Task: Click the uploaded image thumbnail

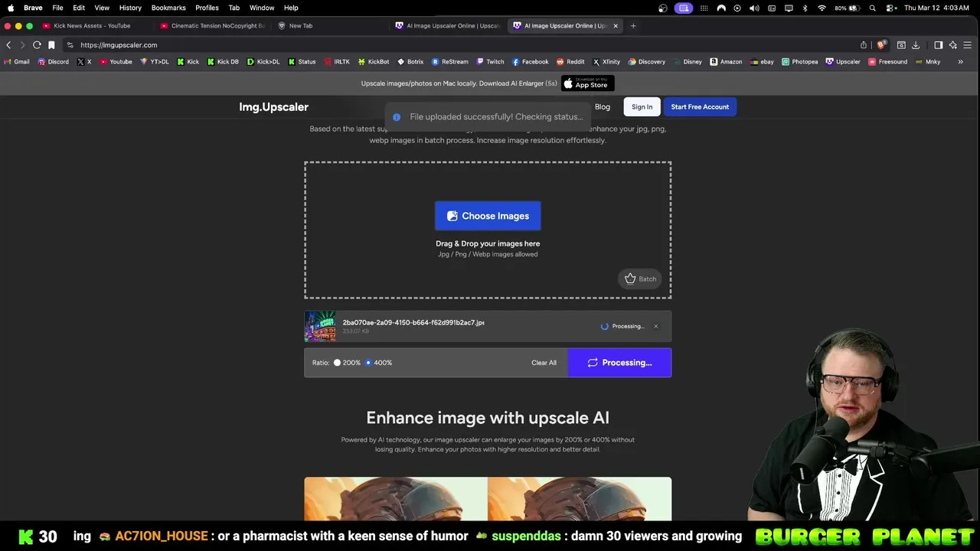Action: [320, 326]
